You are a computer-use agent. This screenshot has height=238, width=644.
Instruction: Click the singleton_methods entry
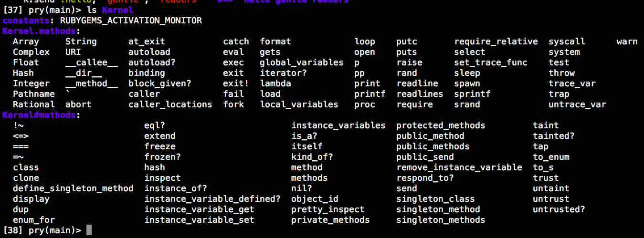tap(441, 220)
